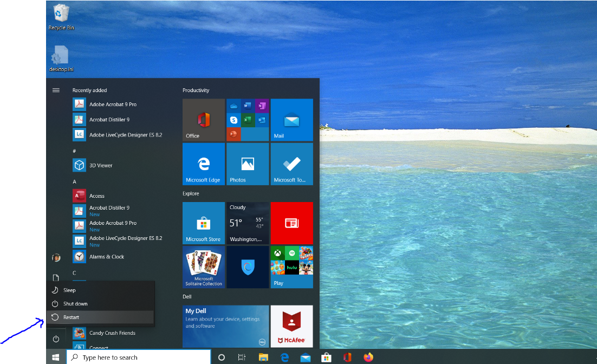Open the Hotspot Shield tile
This screenshot has height=364, width=597.
pyautogui.click(x=248, y=267)
